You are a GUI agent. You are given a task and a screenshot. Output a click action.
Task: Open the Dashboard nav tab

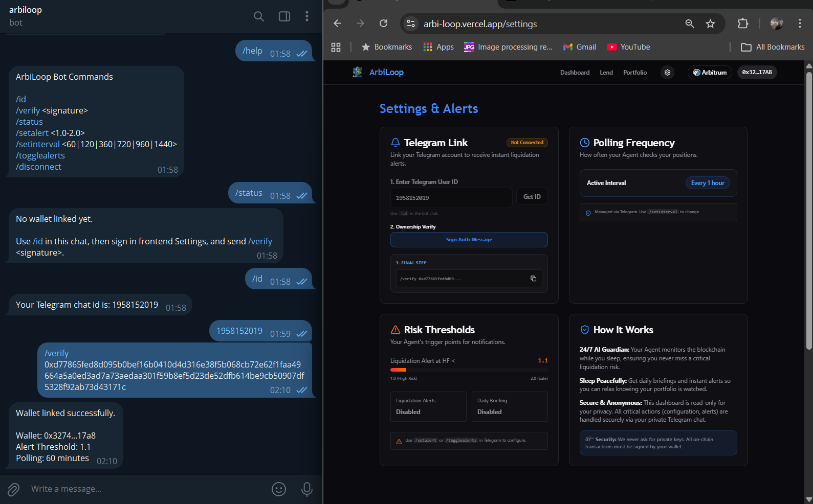[575, 73]
